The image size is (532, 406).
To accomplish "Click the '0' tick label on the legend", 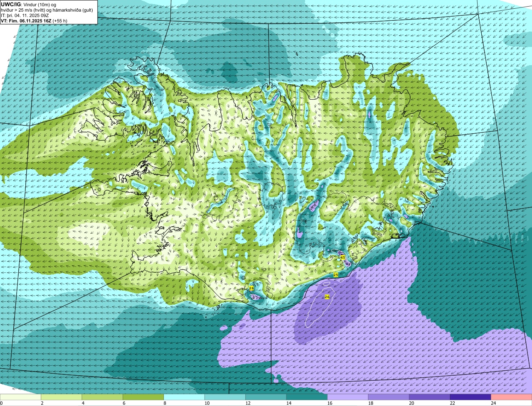I will [1, 403].
